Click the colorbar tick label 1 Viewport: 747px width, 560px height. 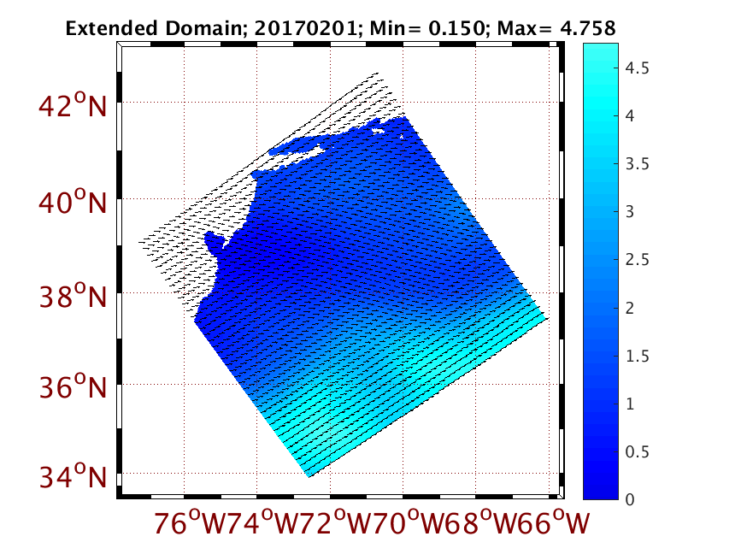pyautogui.click(x=630, y=404)
